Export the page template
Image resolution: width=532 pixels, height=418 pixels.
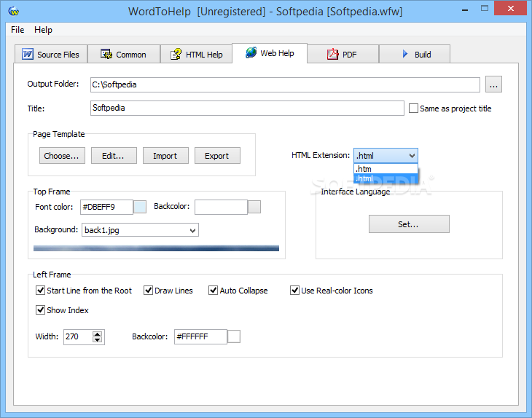[x=217, y=156]
